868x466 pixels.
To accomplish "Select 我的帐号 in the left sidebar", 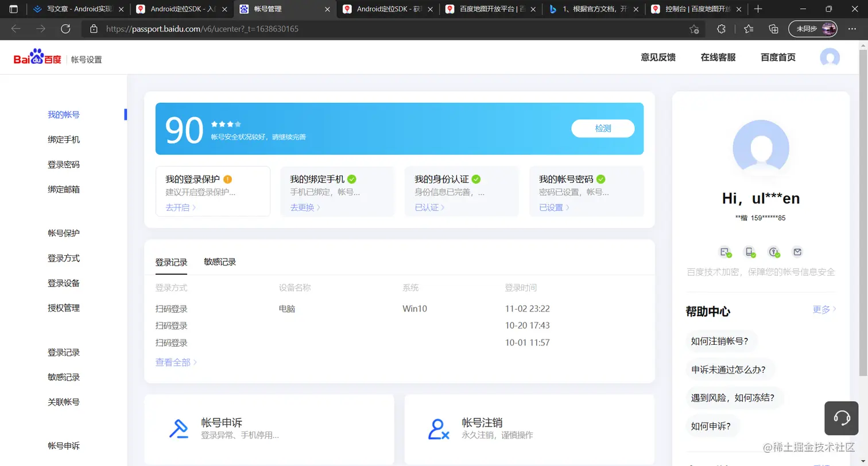I will pos(64,115).
